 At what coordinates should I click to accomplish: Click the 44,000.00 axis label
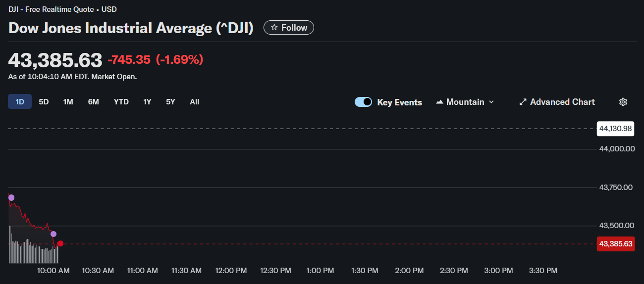pos(617,149)
